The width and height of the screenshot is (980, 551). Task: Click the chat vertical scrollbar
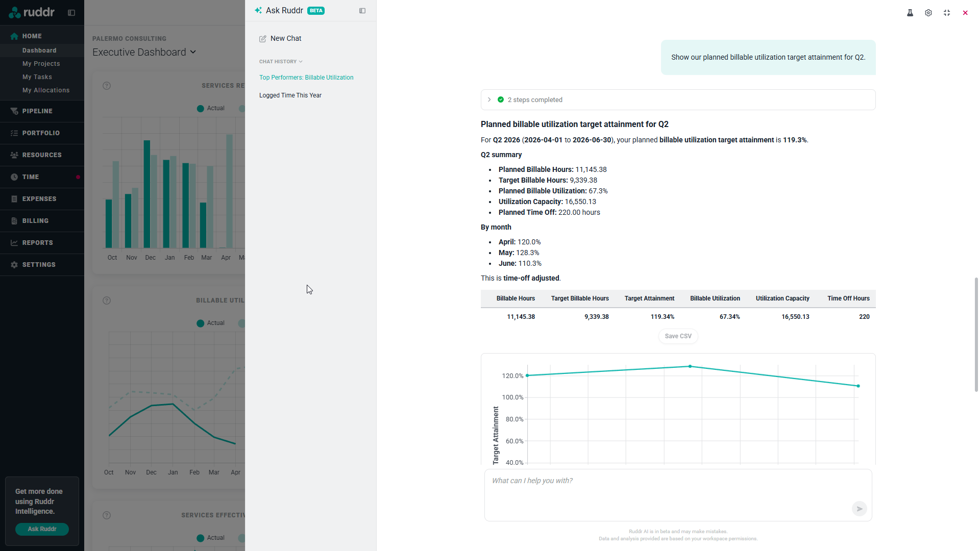click(x=976, y=334)
